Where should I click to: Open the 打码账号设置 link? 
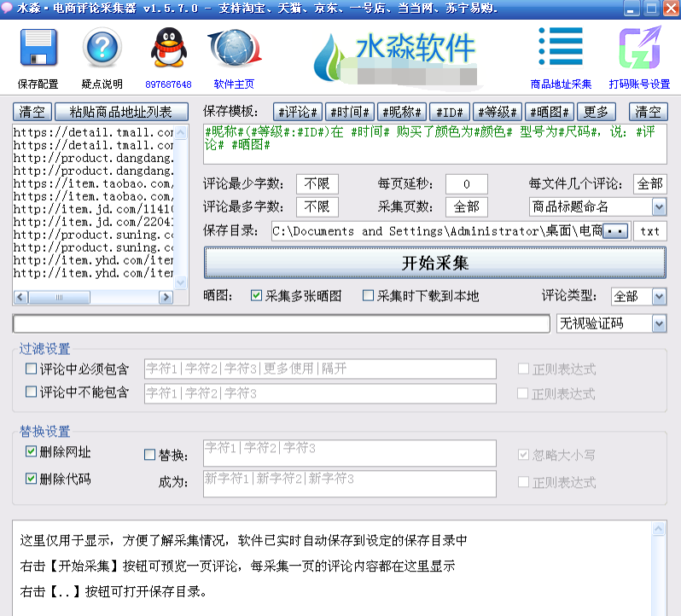[639, 84]
